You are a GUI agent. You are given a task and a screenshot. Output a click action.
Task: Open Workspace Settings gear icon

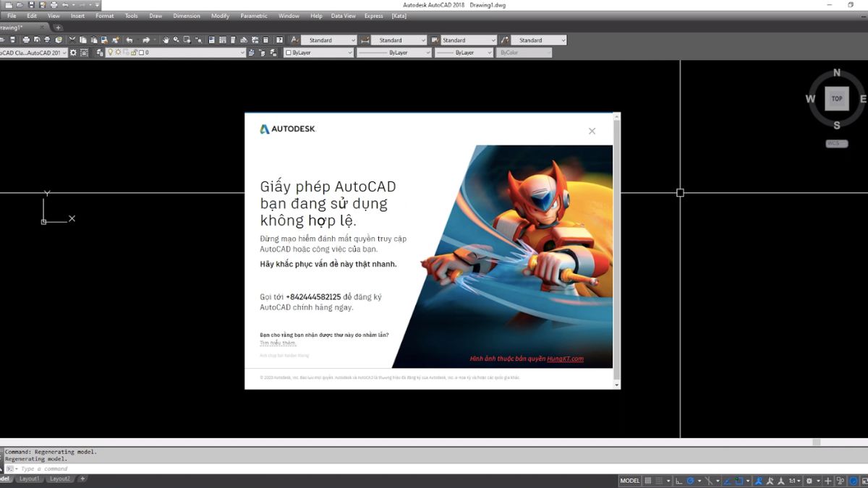click(x=73, y=52)
